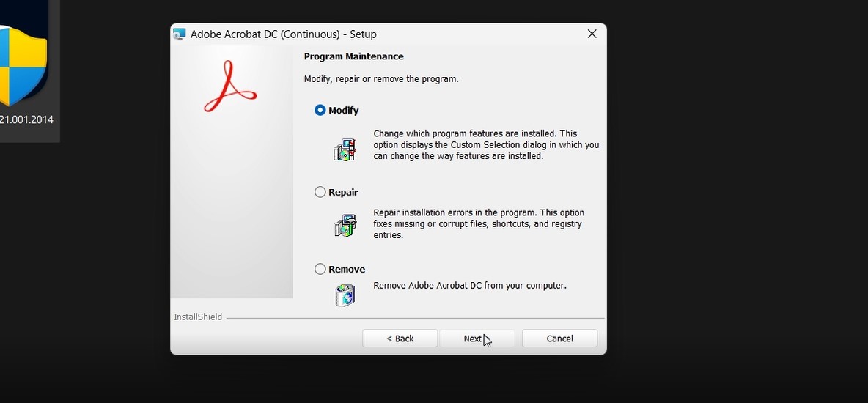Click the Adobe Acrobat logo
Screen dimensions: 868x403
tap(230, 86)
